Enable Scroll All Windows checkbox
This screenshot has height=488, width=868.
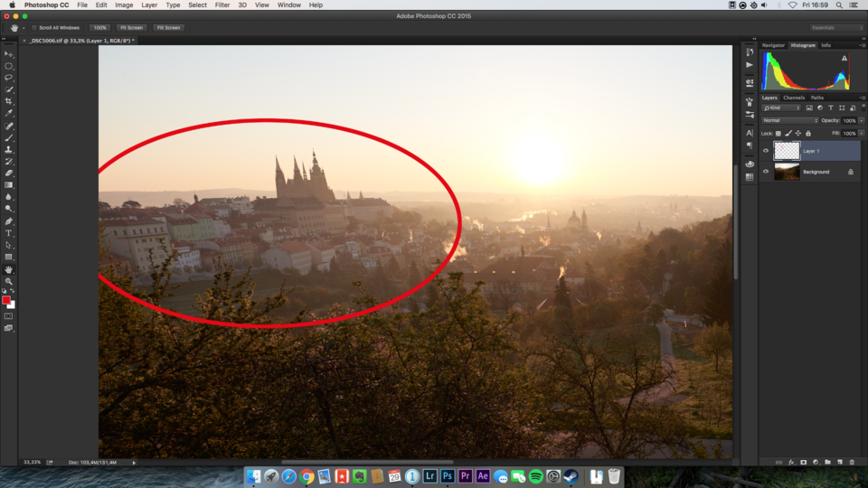point(35,28)
